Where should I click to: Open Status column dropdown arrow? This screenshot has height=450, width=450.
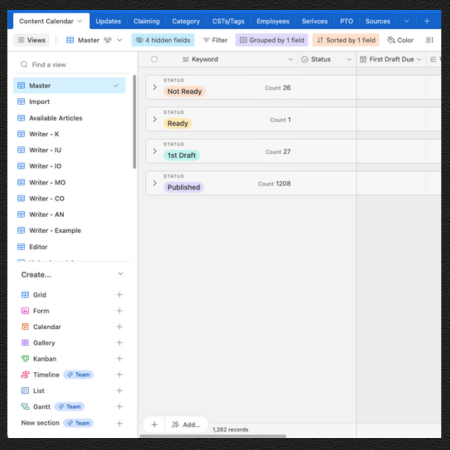[349, 59]
